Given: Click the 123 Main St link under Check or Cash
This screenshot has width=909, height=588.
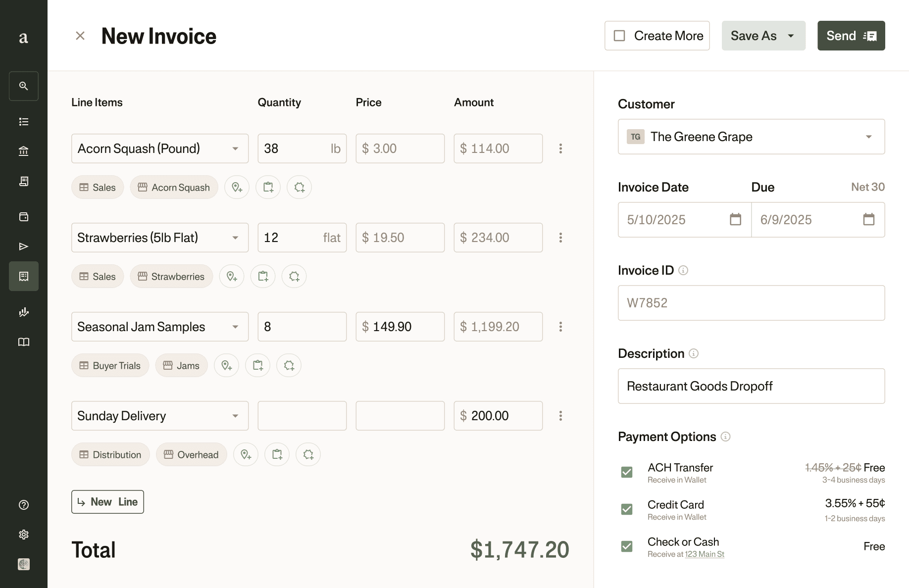Looking at the screenshot, I should click(704, 554).
